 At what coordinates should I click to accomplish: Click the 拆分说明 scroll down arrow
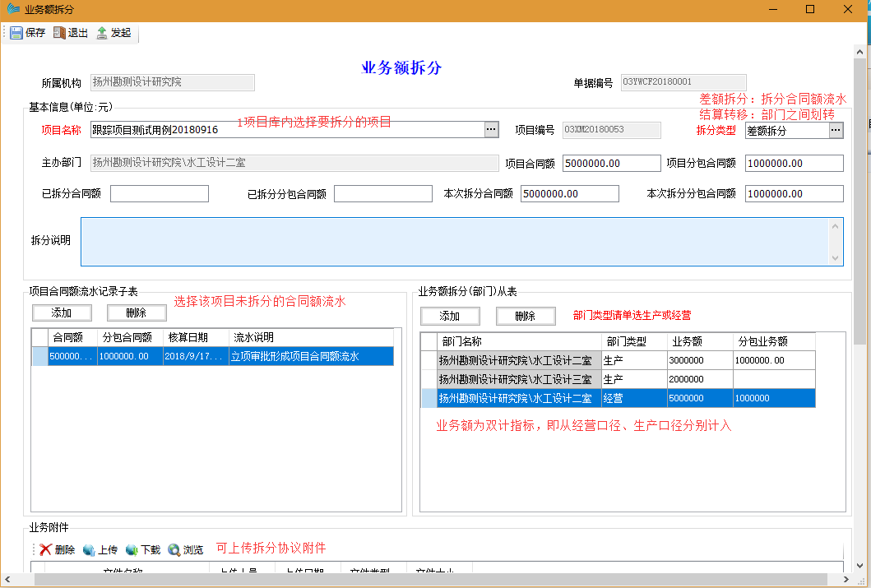tap(836, 258)
